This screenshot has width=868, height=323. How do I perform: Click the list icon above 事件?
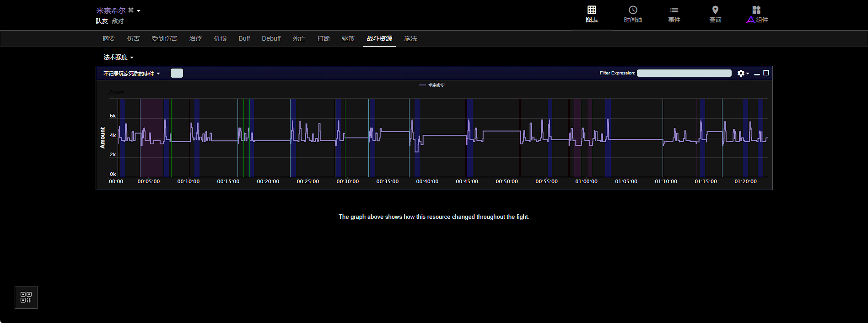tap(674, 10)
